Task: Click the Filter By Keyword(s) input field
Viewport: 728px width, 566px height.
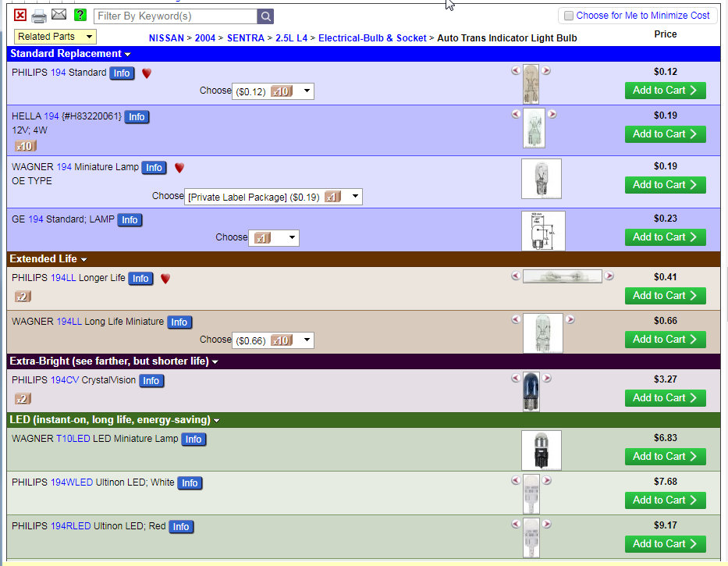Action: (x=175, y=16)
